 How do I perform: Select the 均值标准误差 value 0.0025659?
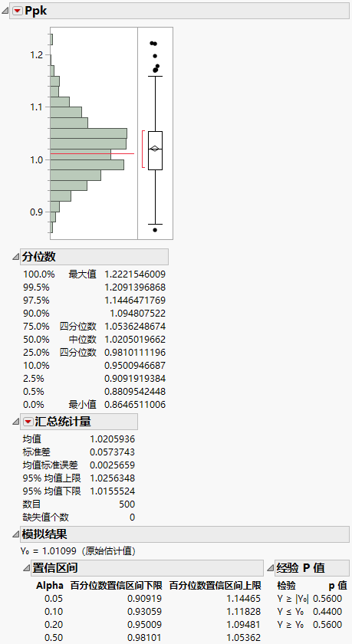112,465
